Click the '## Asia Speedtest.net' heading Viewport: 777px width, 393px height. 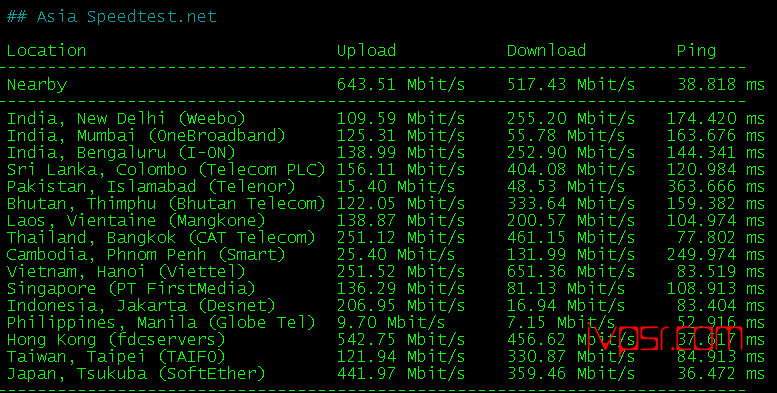[111, 17]
